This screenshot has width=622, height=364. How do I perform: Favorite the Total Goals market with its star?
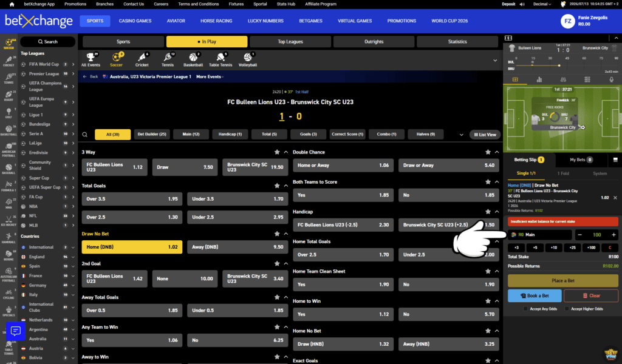(x=277, y=186)
